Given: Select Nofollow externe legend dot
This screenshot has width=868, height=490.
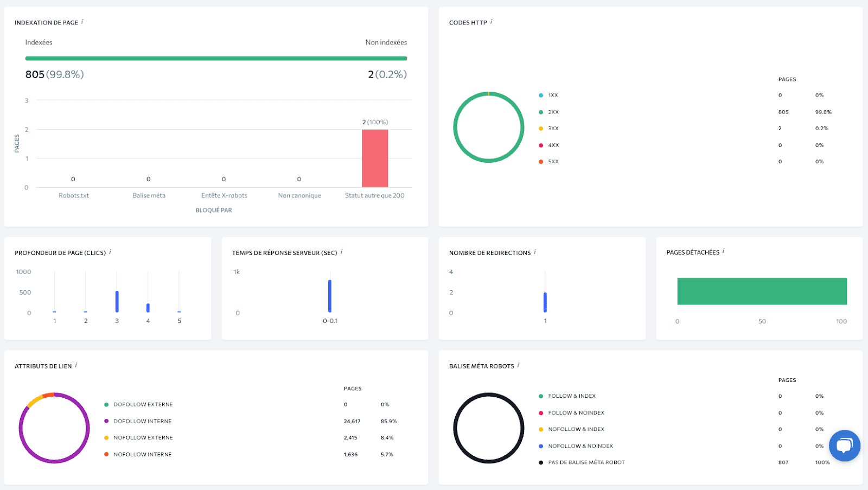Looking at the screenshot, I should coord(106,438).
